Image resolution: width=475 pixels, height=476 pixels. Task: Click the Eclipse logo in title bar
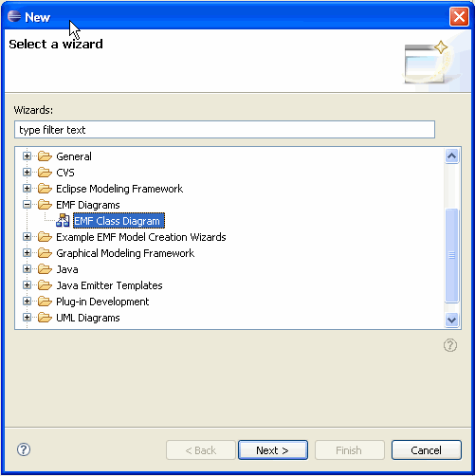14,16
